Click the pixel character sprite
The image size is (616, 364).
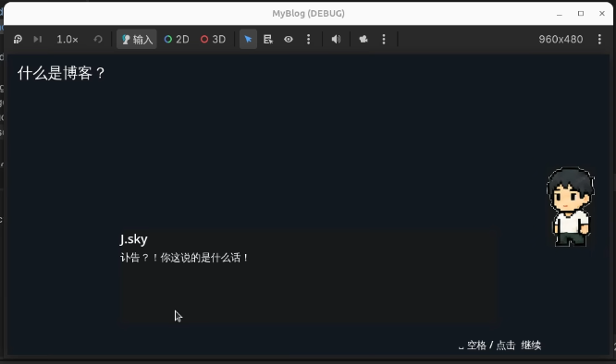571,207
